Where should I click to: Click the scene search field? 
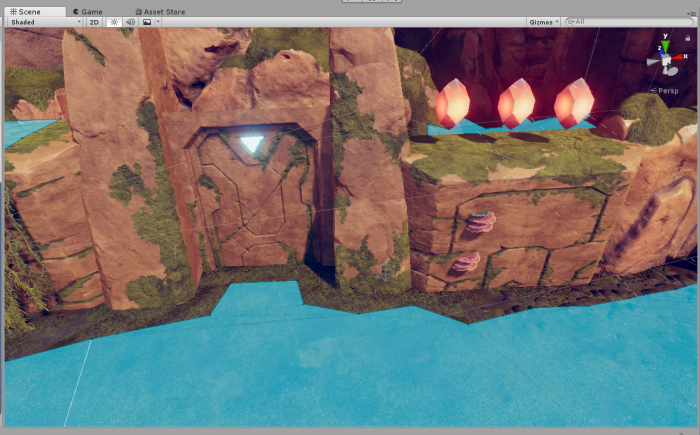(x=630, y=21)
